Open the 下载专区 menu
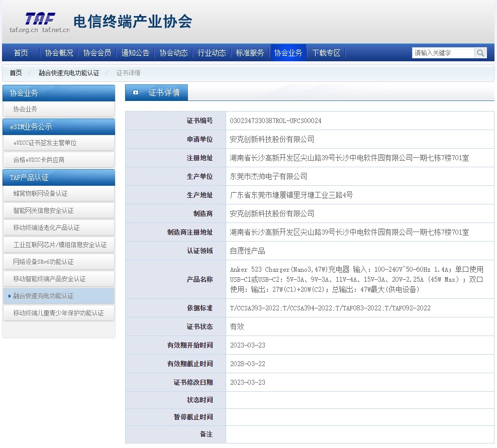Screen dimensions: 497x448 coord(327,53)
